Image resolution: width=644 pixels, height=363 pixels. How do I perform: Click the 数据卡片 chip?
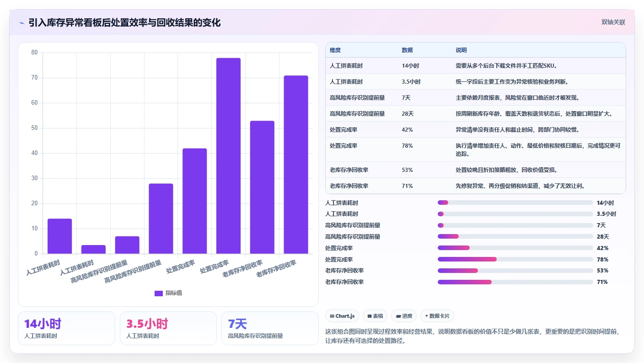pyautogui.click(x=437, y=316)
